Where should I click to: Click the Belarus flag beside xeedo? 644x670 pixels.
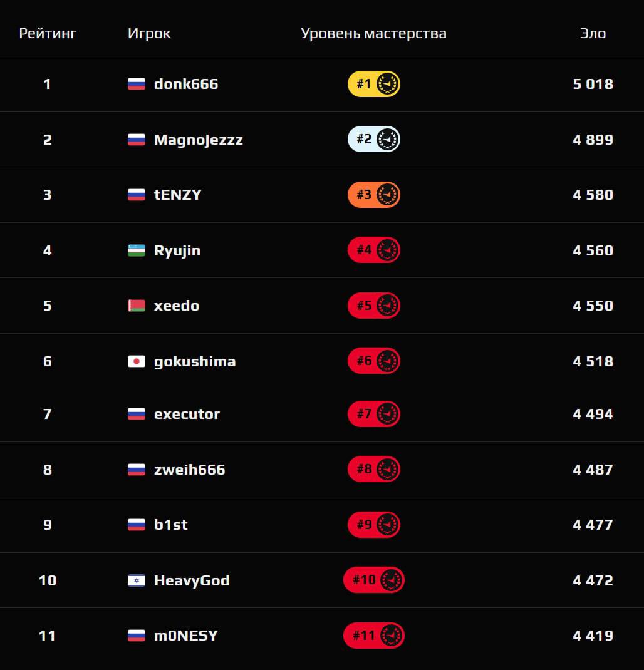tap(137, 306)
